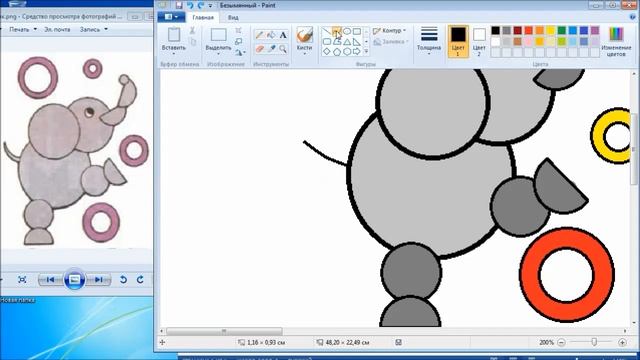Rotate counterclockwise in photo viewer
640x360 pixels.
123,280
